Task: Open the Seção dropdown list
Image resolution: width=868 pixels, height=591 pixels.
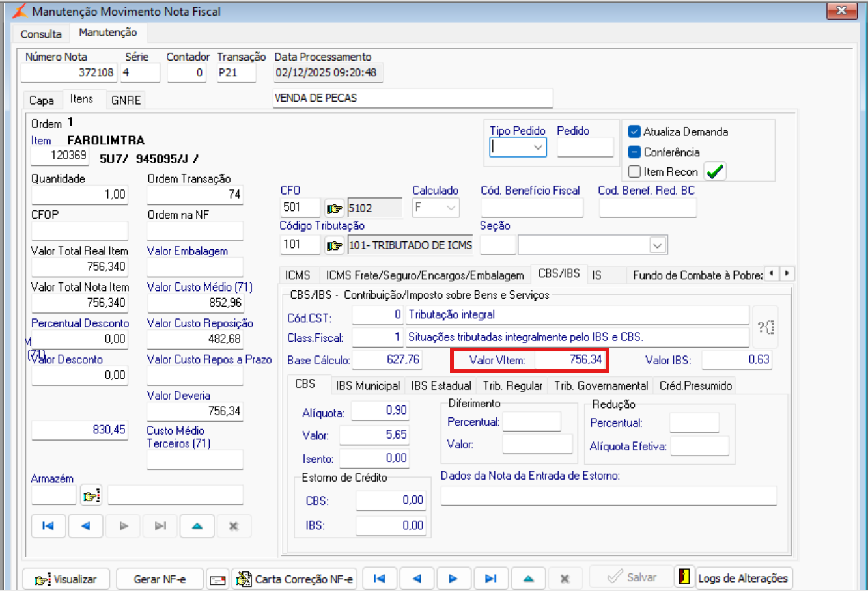Action: coord(657,245)
